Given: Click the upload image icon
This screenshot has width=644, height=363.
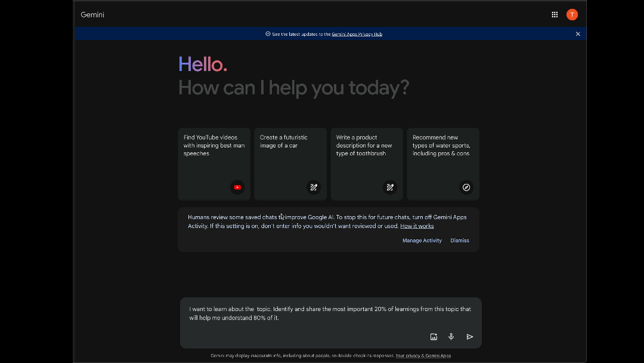Looking at the screenshot, I should [434, 337].
